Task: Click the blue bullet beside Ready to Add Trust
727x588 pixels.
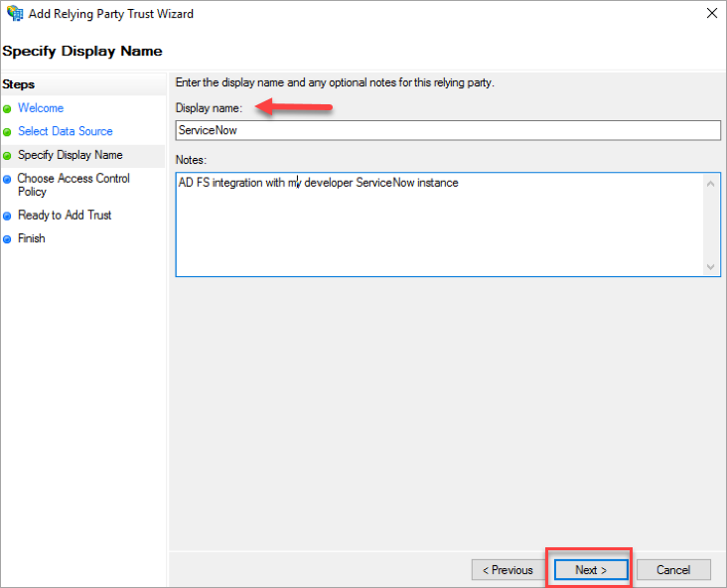Action: pos(8,216)
